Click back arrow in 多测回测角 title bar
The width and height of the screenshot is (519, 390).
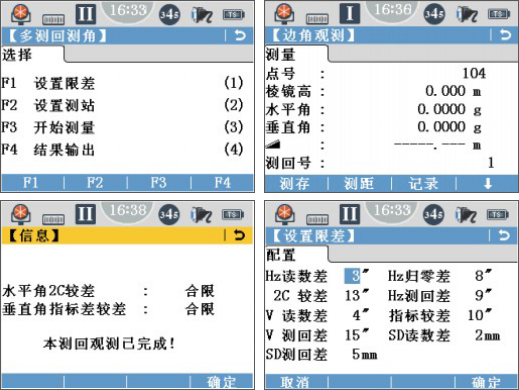point(240,35)
